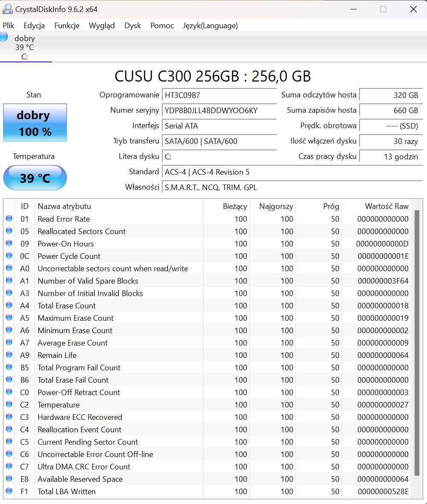Click the Bieżący column header
This screenshot has height=504, width=427.
[227, 206]
